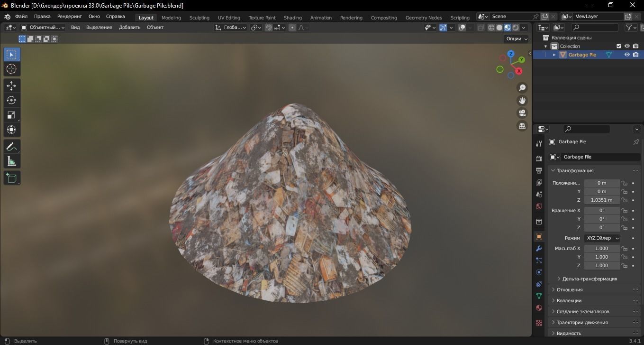
Task: Expand the Garbage Pile outliner item
Action: [554, 55]
